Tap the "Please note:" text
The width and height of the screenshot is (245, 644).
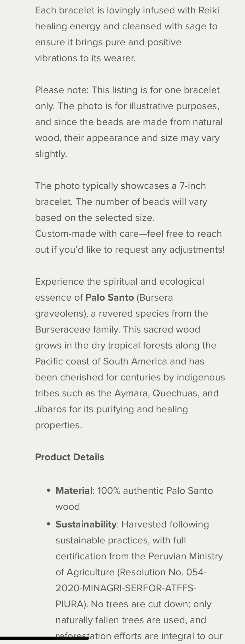click(x=62, y=90)
